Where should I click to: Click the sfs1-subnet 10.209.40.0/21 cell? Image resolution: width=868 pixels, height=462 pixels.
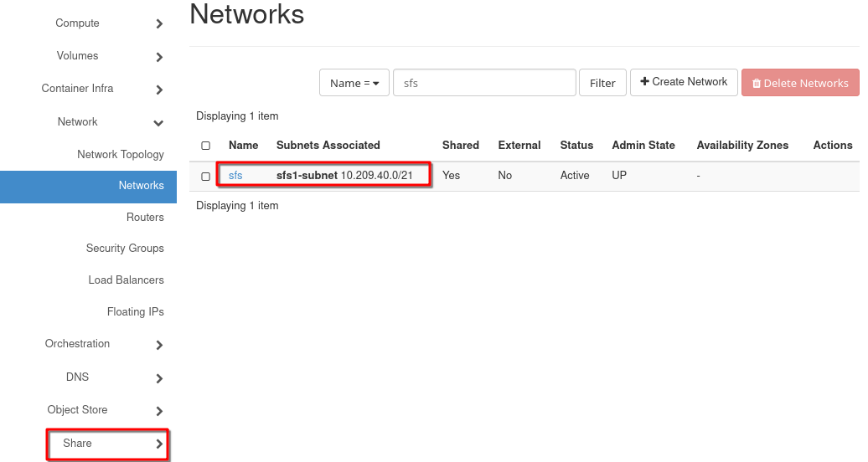coord(344,176)
